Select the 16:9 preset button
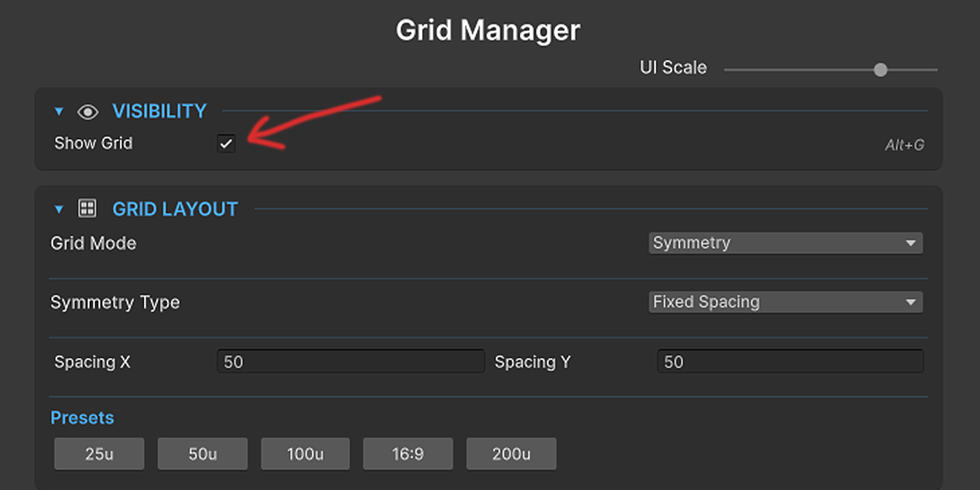 click(408, 454)
